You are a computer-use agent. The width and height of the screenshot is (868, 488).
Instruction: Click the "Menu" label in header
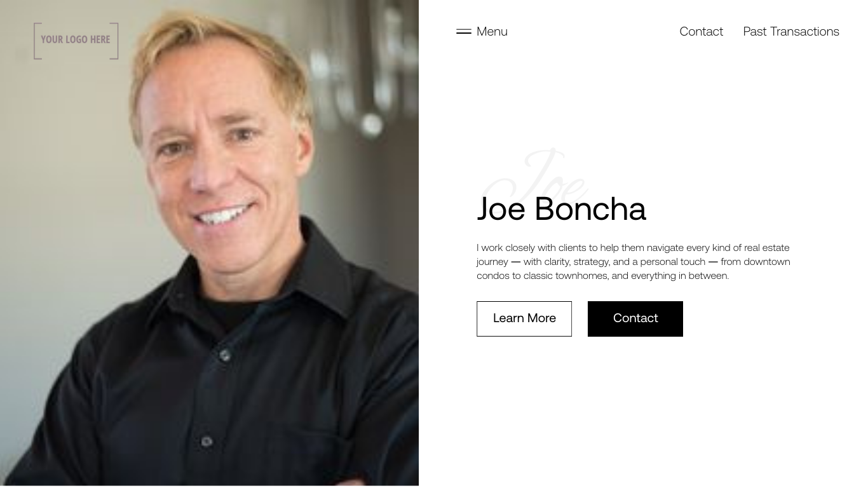[x=492, y=31]
